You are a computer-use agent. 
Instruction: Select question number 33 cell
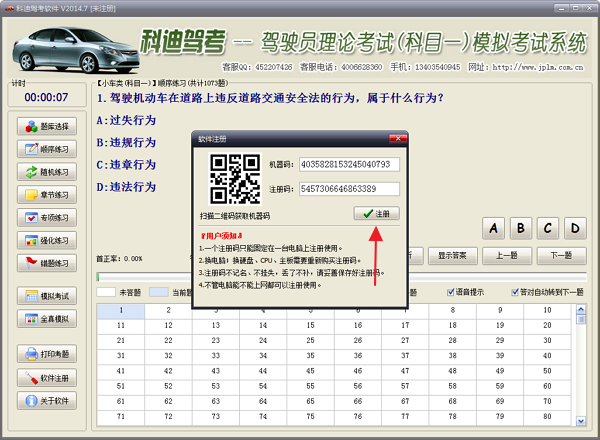(x=216, y=356)
